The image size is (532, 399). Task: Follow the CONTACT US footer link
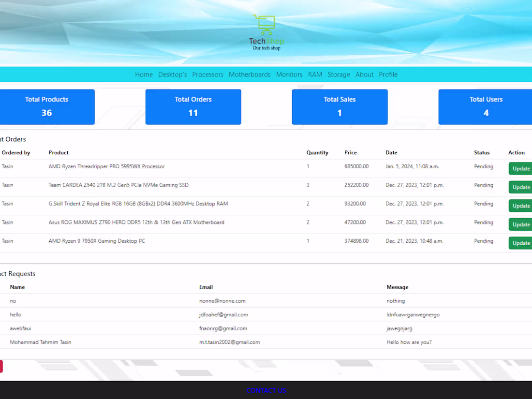pos(266,390)
